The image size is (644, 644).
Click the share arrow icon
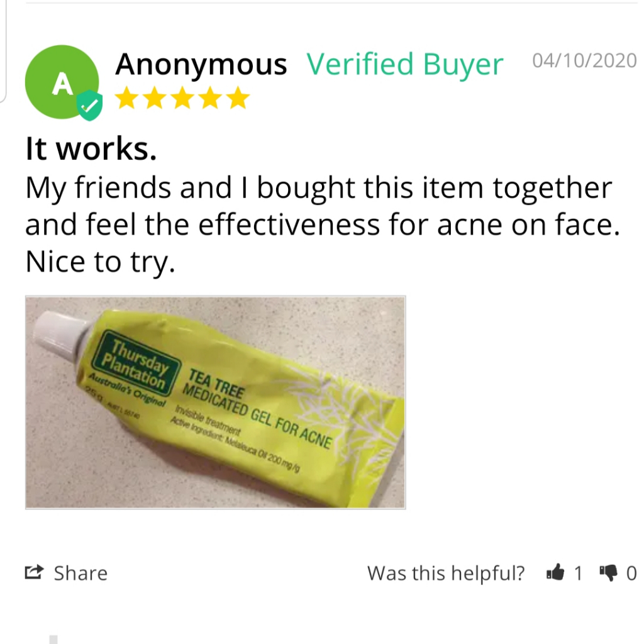pyautogui.click(x=34, y=572)
